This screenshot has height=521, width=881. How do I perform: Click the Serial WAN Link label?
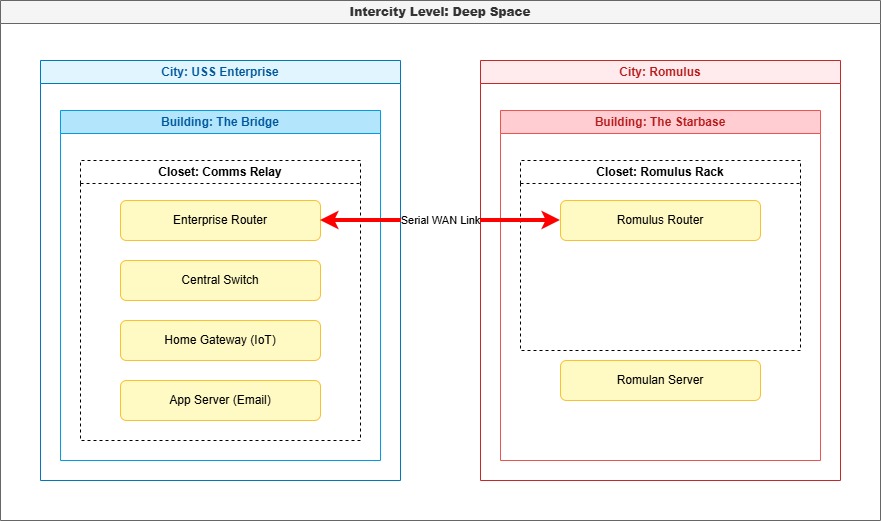(440, 220)
